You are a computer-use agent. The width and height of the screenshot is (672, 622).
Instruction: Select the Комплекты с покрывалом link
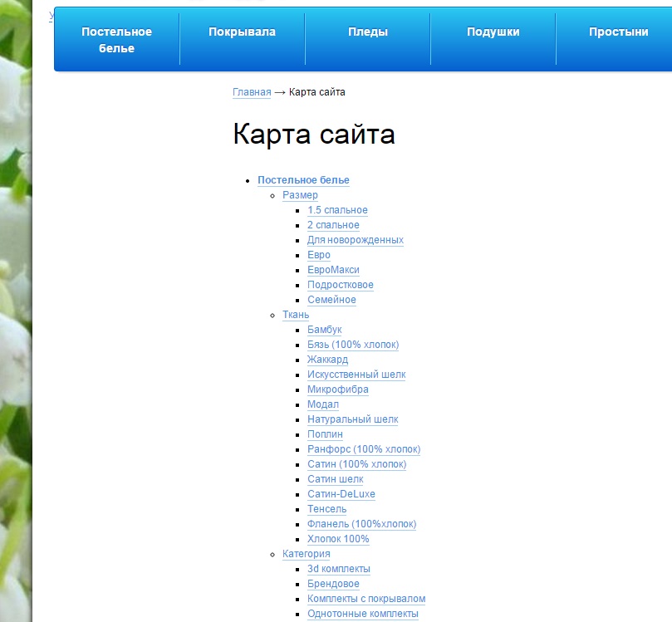pos(366,599)
